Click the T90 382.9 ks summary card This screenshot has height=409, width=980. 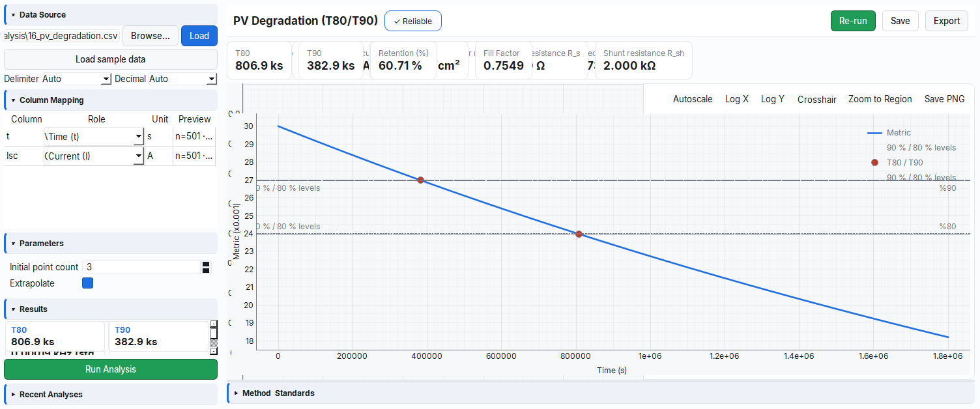pyautogui.click(x=331, y=61)
